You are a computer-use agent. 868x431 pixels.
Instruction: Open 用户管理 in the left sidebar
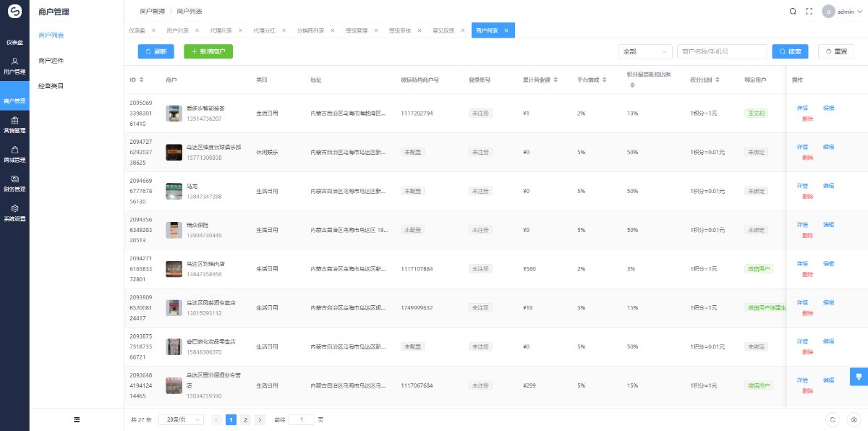coord(14,67)
